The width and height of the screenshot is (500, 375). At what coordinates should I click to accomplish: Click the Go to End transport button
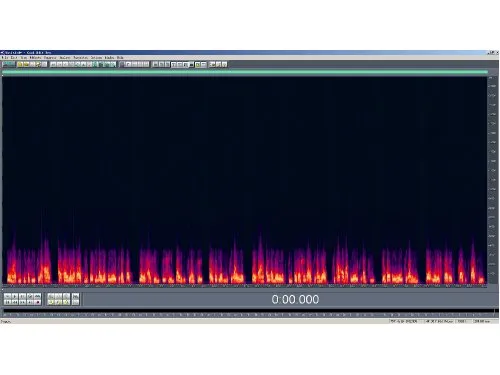click(x=30, y=302)
